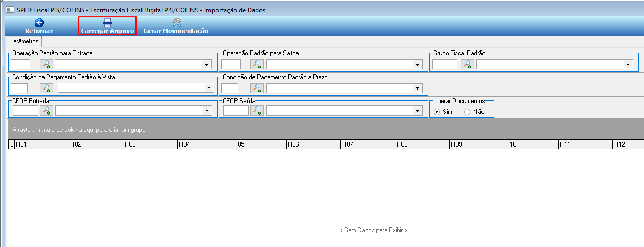
Task: Expand CFOP Entrada dropdown
Action: pos(206,111)
